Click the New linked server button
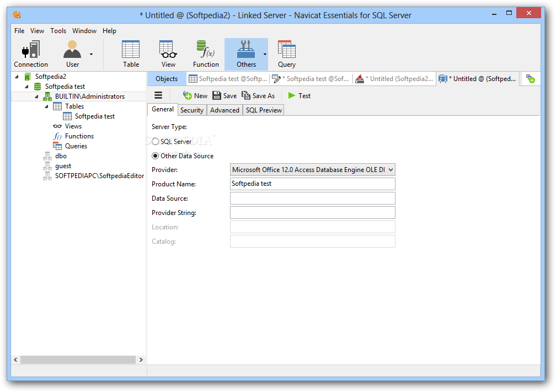This screenshot has height=392, width=556. pyautogui.click(x=195, y=96)
